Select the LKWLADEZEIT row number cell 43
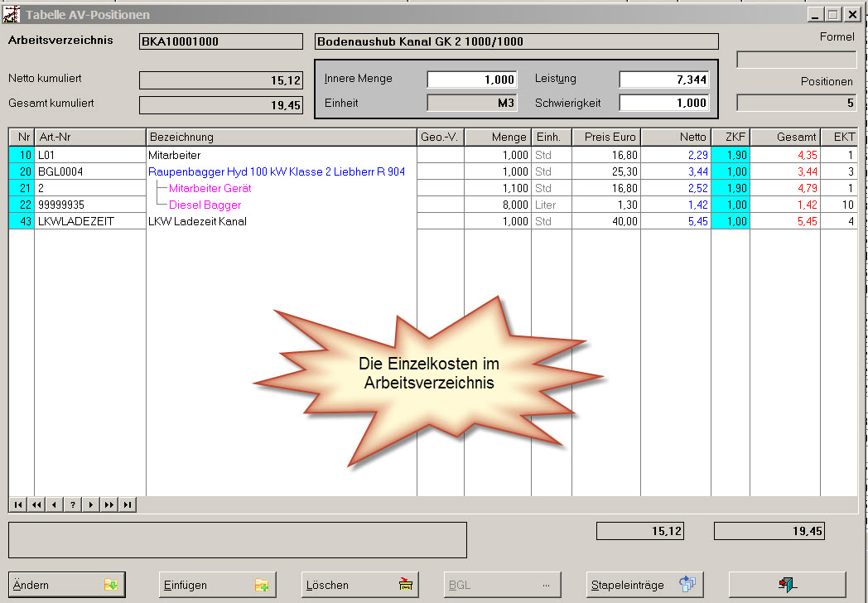 point(22,221)
